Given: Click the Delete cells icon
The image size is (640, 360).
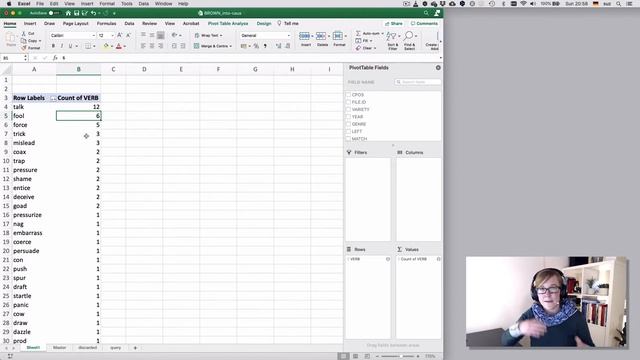Looking at the screenshot, I should click(x=321, y=36).
